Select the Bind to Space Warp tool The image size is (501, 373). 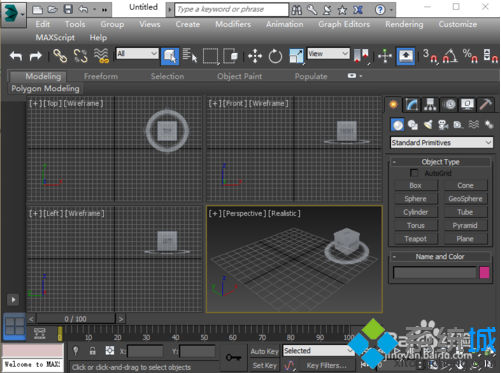101,56
